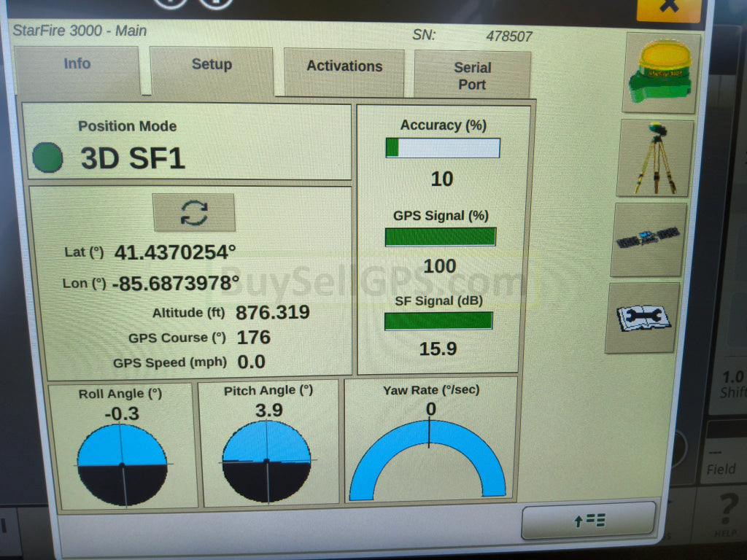Image resolution: width=747 pixels, height=560 pixels.
Task: Click the Roll Angle horizon gauge
Action: (x=123, y=464)
